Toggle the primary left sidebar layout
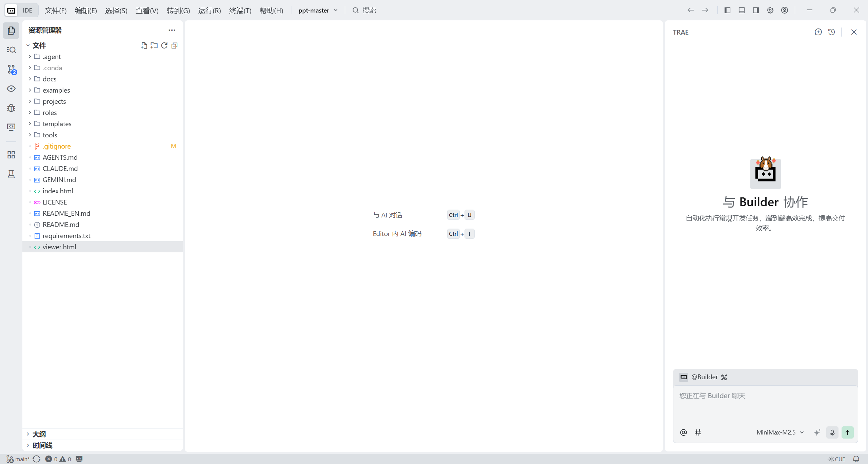The height and width of the screenshot is (464, 868). [727, 10]
